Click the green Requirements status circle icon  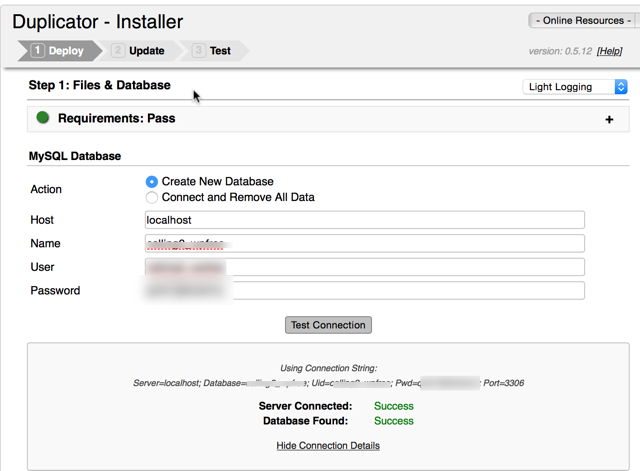[x=43, y=118]
